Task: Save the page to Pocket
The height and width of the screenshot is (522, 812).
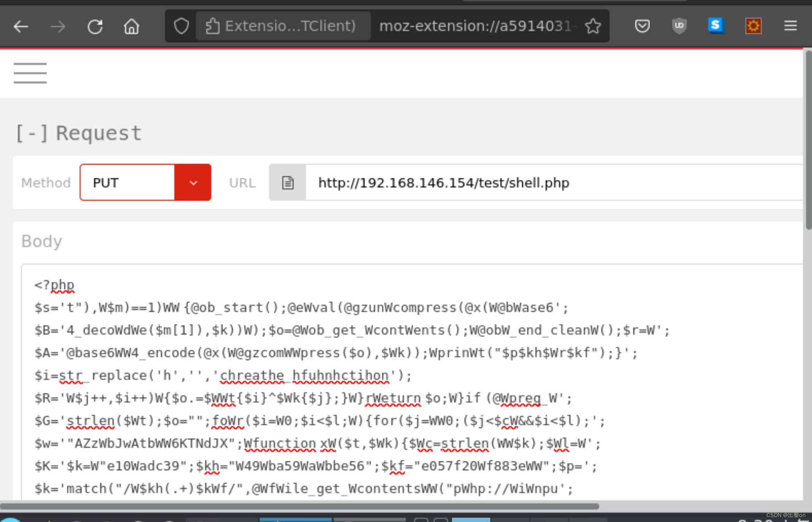Action: coord(642,26)
